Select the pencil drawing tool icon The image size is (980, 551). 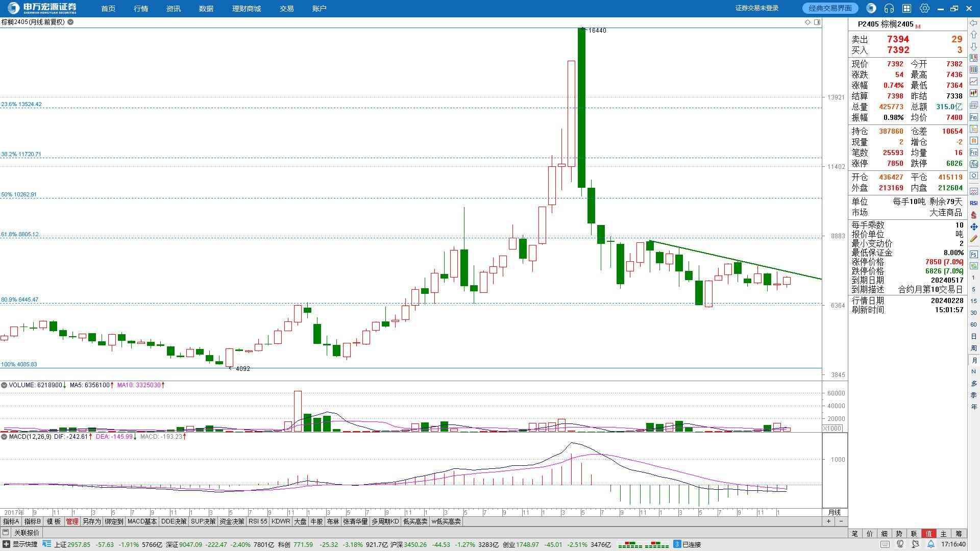click(974, 239)
